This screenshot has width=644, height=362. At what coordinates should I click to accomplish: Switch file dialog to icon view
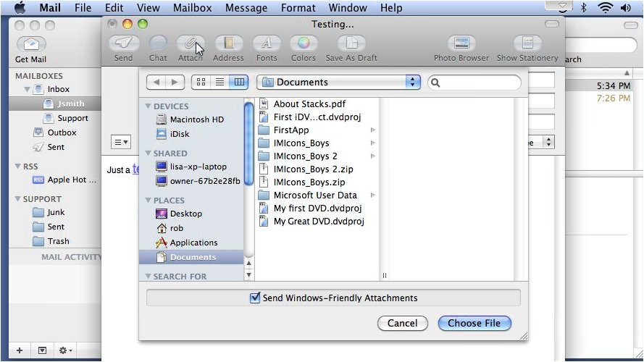point(201,82)
